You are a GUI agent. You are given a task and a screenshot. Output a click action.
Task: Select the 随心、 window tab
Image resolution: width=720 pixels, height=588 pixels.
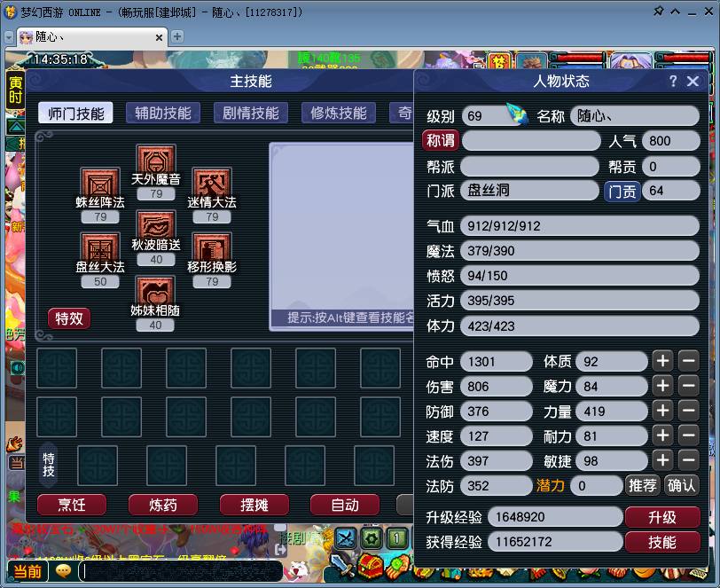[92, 36]
